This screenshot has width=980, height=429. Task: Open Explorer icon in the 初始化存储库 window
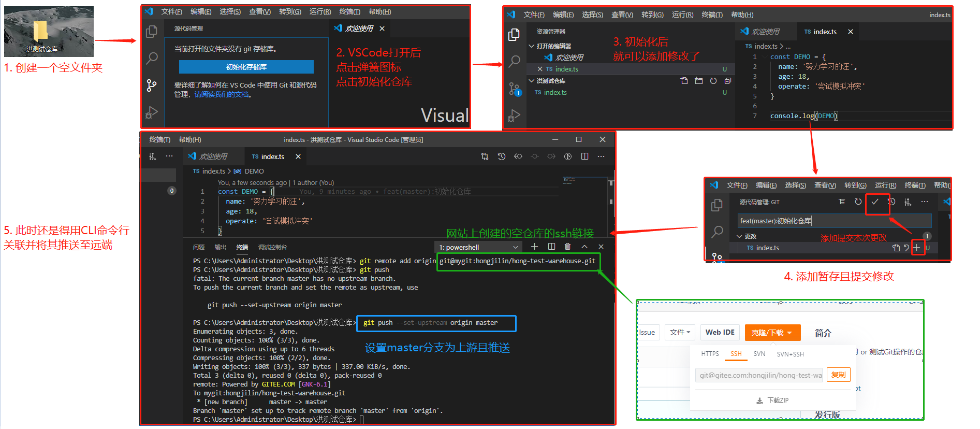152,32
